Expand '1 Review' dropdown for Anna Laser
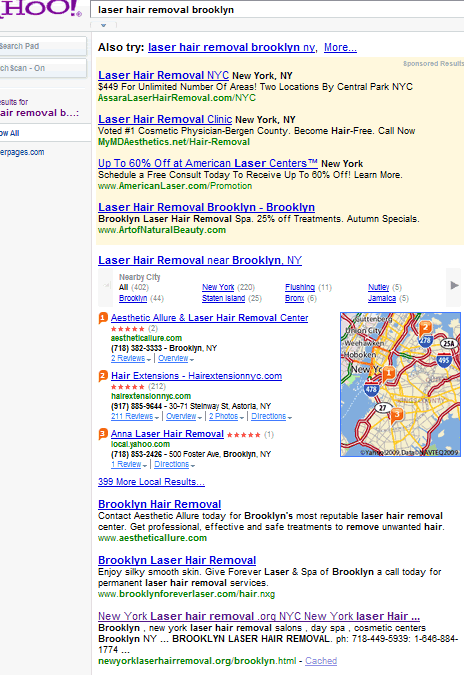Viewport: 464px width, 675px height. 129,464
